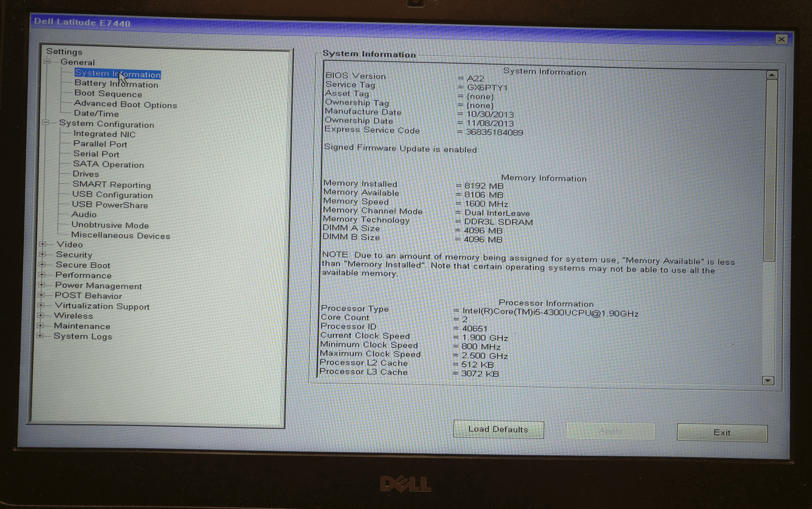This screenshot has height=509, width=812.
Task: Expand the Maintenance category
Action: coord(40,325)
